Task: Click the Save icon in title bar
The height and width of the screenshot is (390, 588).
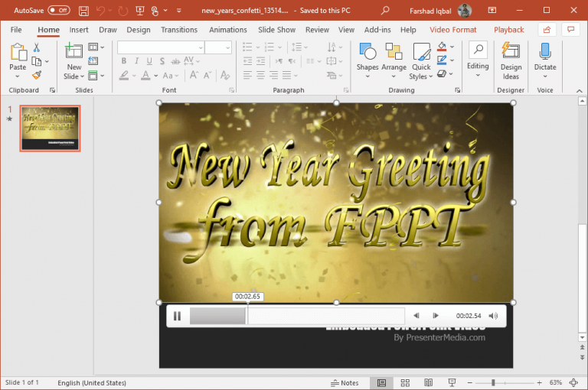Action: point(83,11)
